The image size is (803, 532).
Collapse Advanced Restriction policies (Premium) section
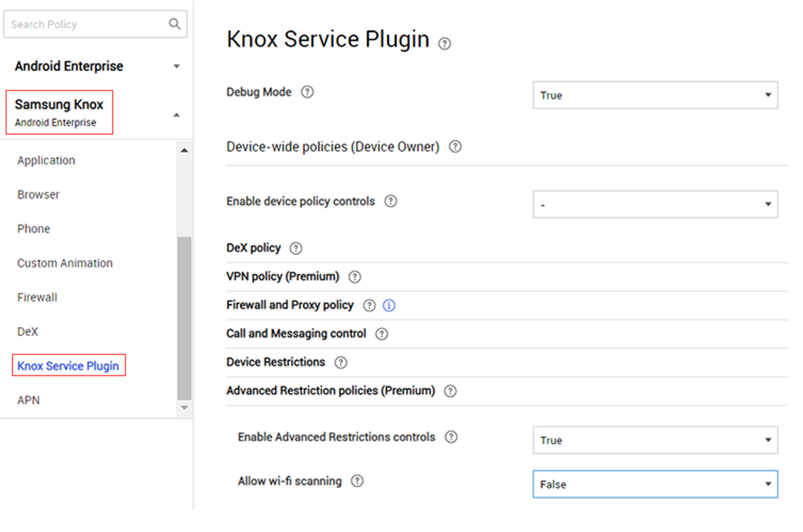pyautogui.click(x=330, y=391)
